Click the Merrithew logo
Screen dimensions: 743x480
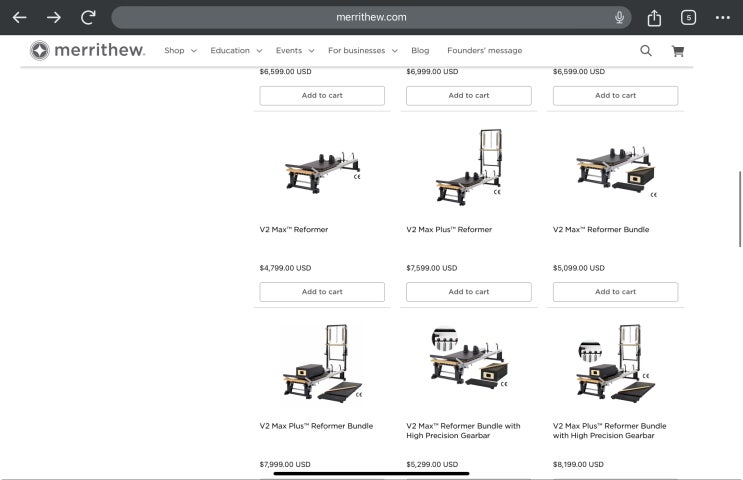(x=87, y=50)
